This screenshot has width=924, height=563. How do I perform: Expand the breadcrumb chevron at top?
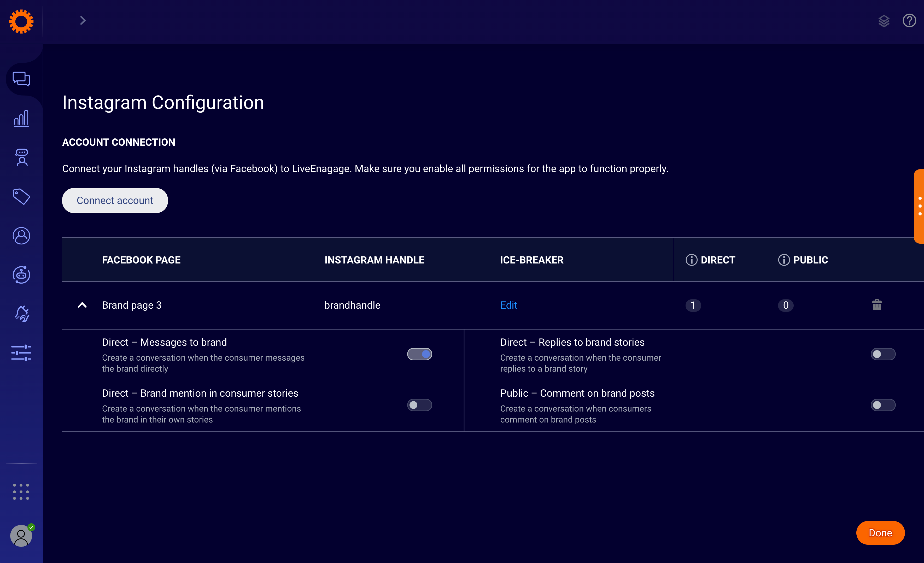click(x=83, y=21)
